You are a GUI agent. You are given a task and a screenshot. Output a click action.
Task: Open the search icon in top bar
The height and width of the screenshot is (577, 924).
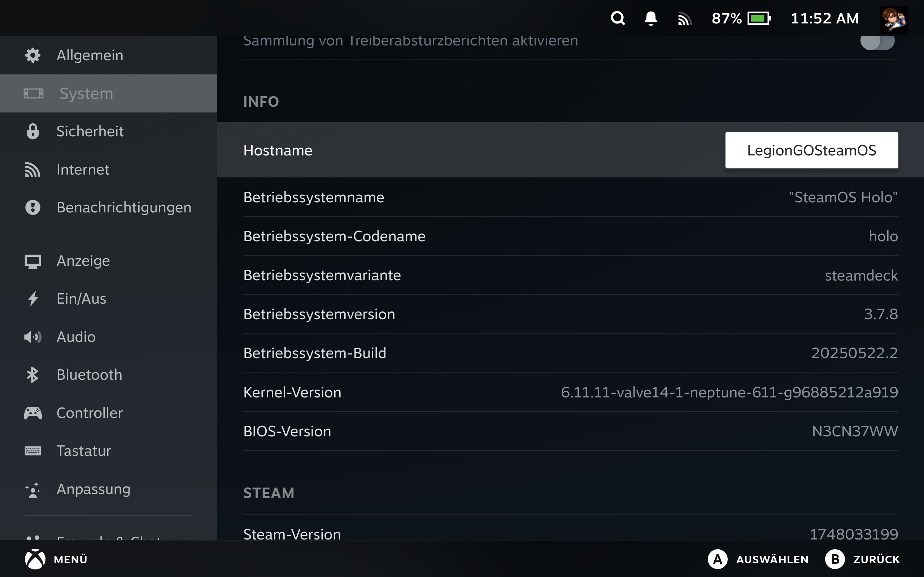[x=618, y=18]
